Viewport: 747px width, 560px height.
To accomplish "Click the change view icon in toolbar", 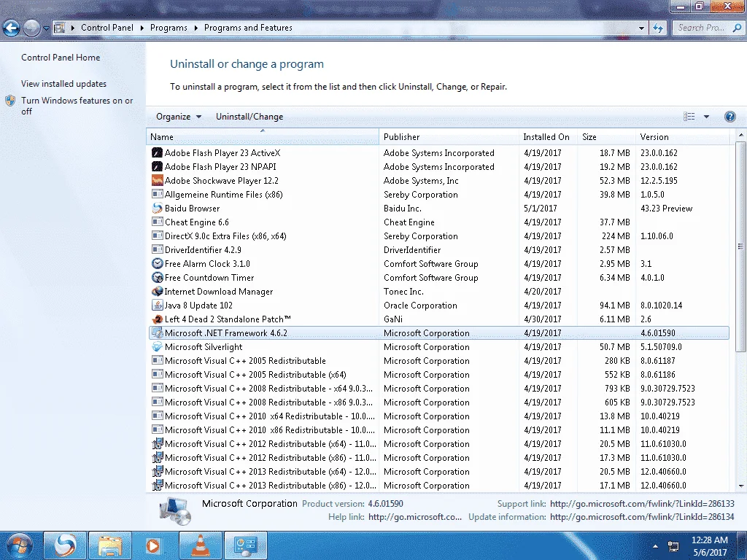I will click(x=689, y=117).
